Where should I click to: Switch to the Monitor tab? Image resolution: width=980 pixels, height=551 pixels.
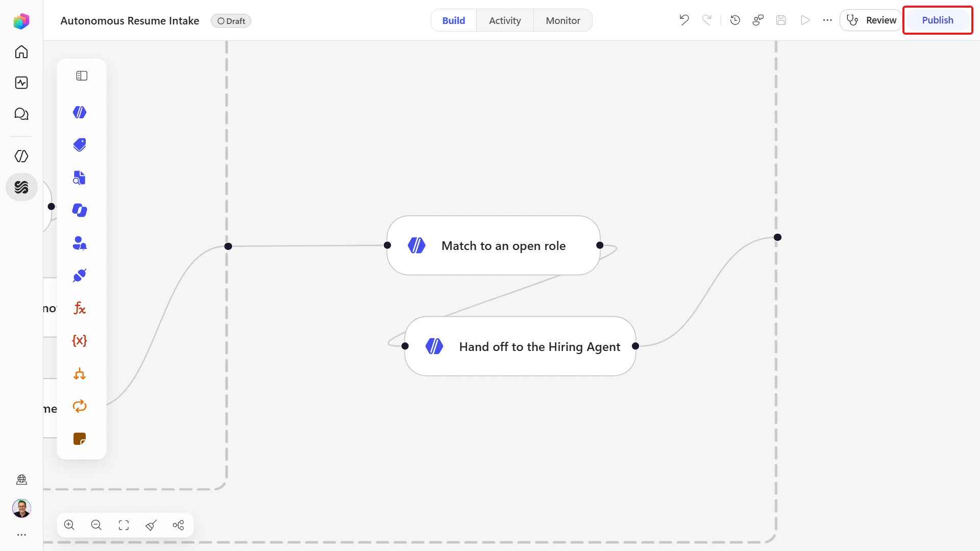click(563, 20)
